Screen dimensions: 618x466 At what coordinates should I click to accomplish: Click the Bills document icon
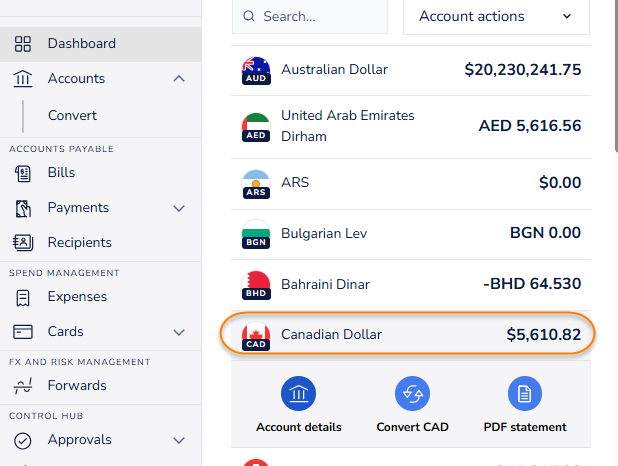point(23,173)
